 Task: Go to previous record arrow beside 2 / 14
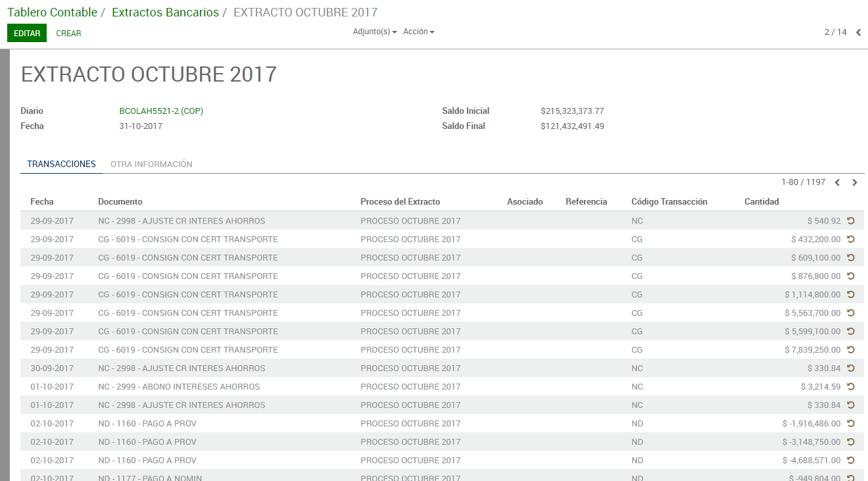point(858,32)
